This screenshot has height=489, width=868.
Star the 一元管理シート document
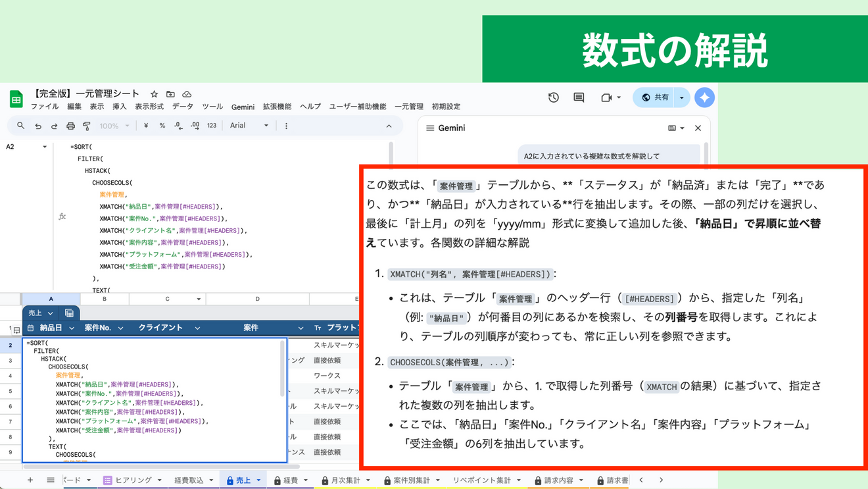[154, 94]
